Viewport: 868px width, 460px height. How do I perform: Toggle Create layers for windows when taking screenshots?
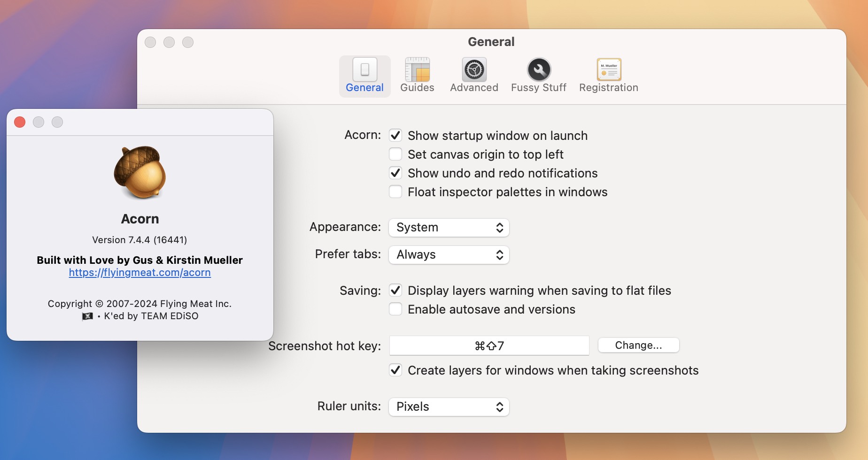(395, 370)
